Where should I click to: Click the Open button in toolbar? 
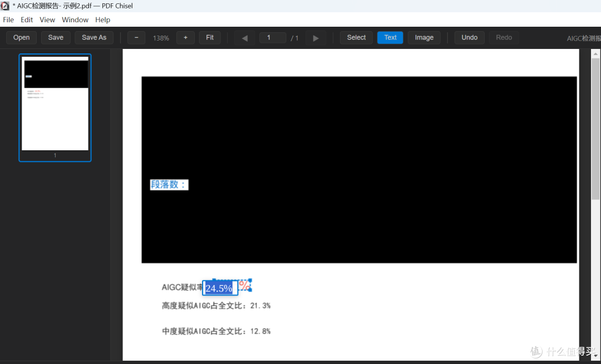click(22, 37)
